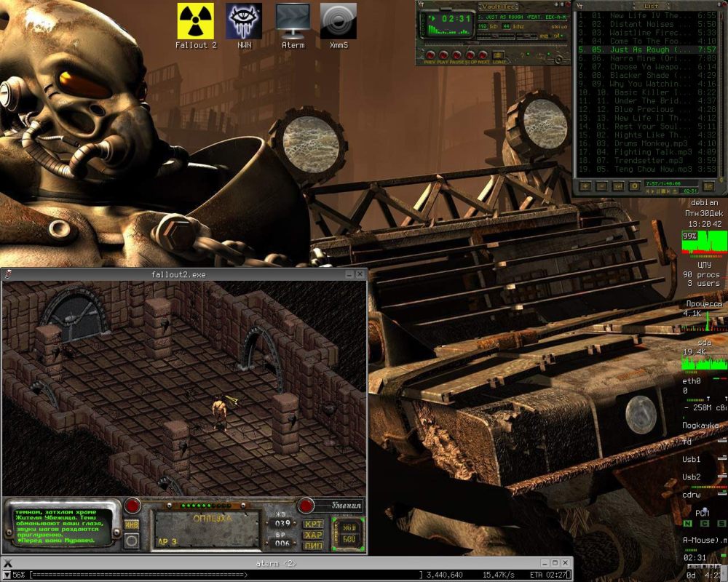Click the red button beside Умения

[x=306, y=506]
